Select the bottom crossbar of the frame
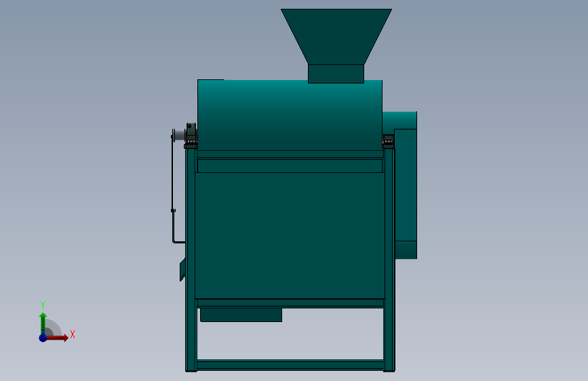 pyautogui.click(x=290, y=365)
